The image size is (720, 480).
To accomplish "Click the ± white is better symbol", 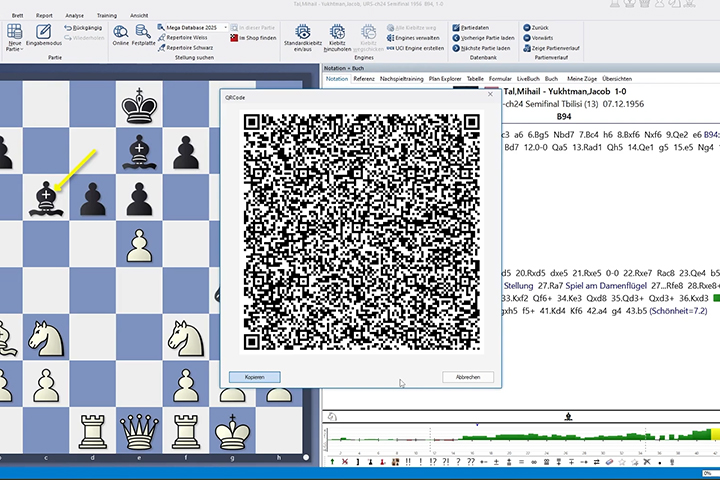I will pos(496,462).
